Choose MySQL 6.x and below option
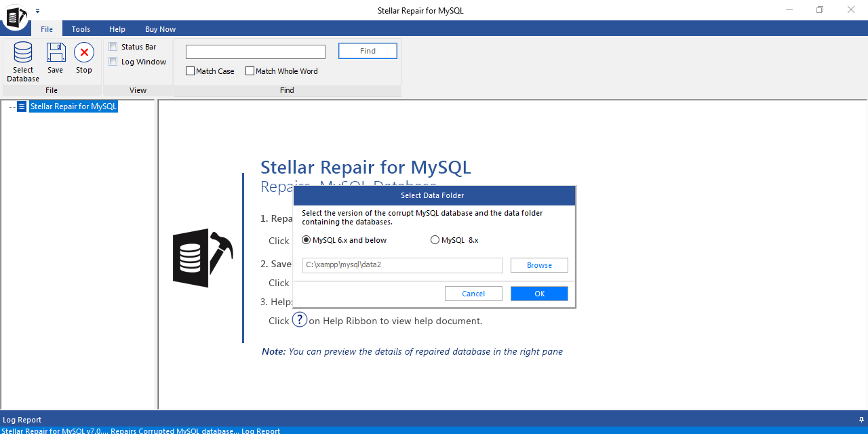 pos(307,240)
